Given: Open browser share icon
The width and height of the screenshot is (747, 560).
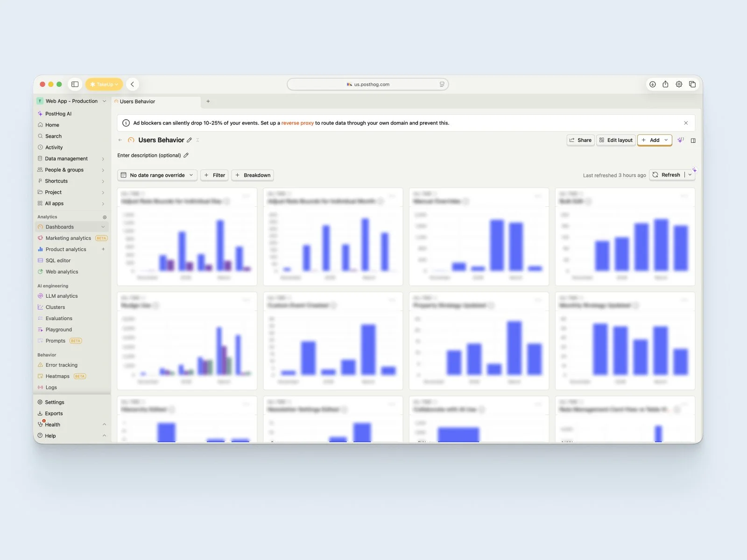Looking at the screenshot, I should pos(665,84).
